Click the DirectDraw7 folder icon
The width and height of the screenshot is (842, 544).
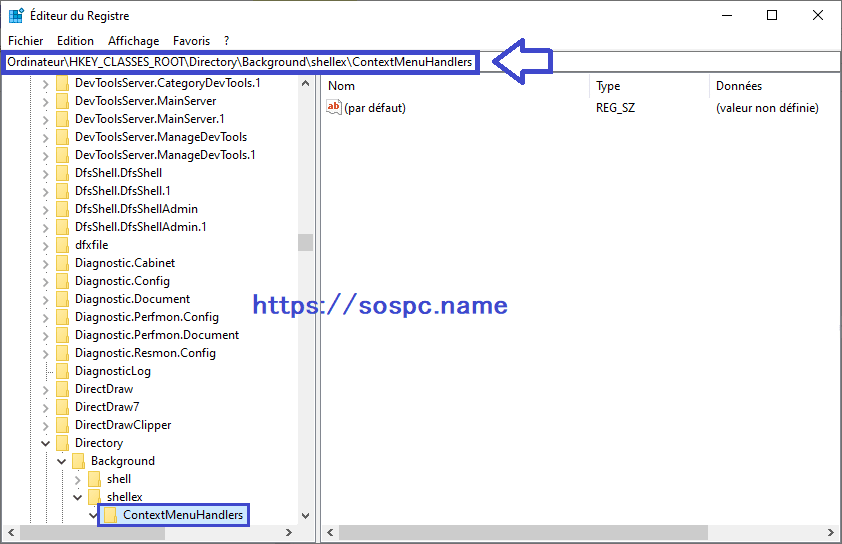click(62, 407)
